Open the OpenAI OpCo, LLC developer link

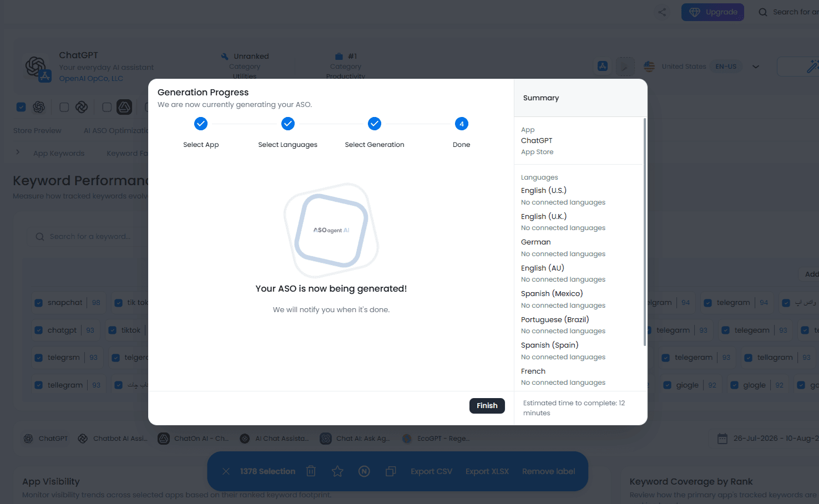point(91,79)
